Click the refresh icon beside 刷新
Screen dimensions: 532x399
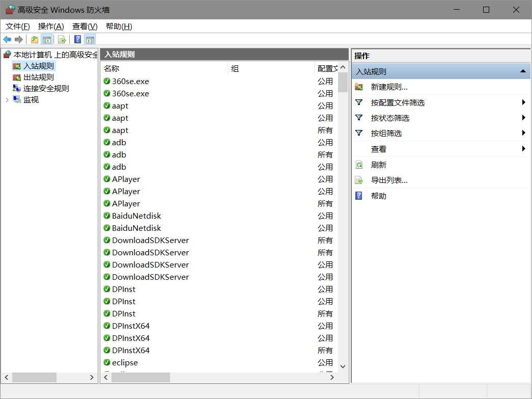pyautogui.click(x=359, y=165)
